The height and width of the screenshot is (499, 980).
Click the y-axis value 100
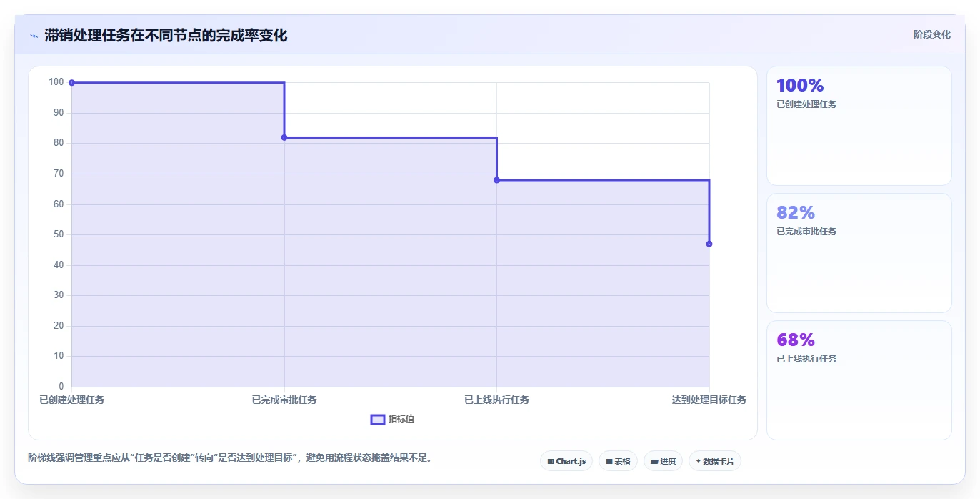pos(56,82)
